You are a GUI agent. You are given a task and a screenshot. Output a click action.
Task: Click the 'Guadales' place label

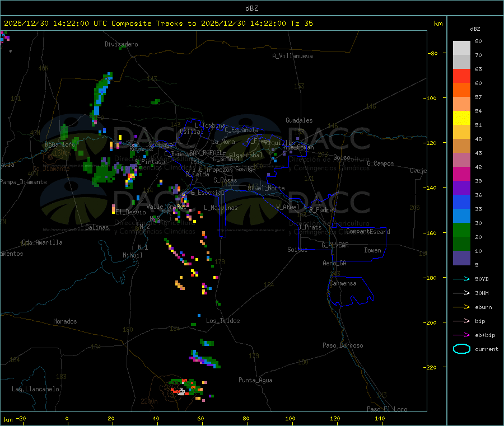click(299, 120)
